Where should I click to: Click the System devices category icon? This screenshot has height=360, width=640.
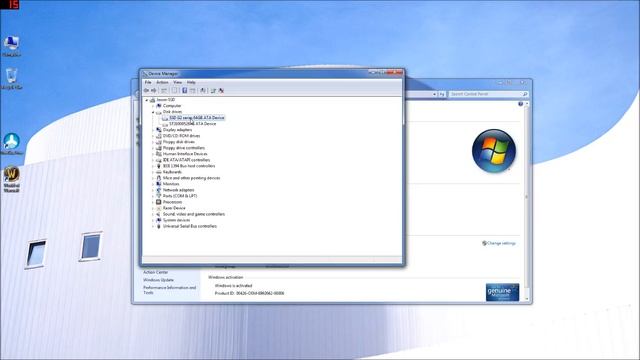click(x=159, y=220)
